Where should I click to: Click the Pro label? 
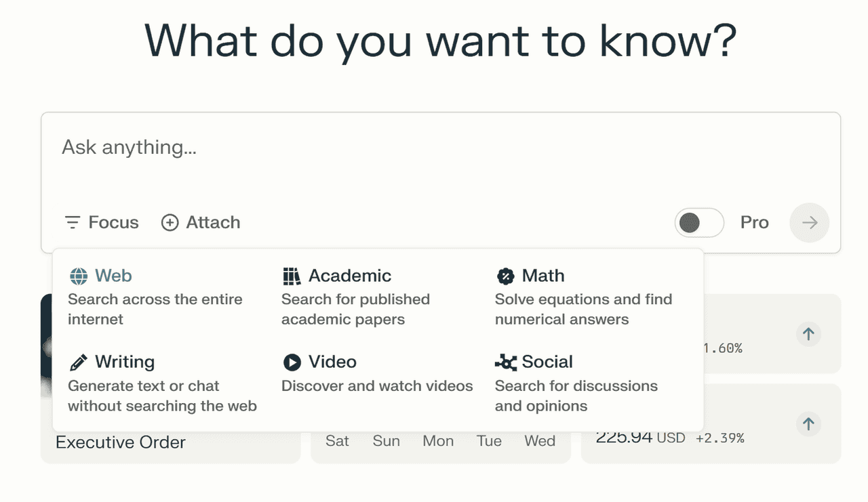pos(755,222)
